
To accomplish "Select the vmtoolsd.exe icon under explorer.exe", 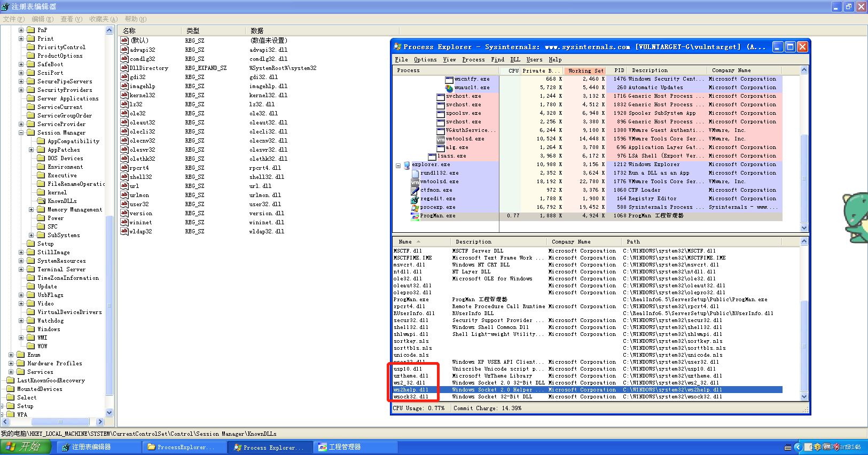I will pyautogui.click(x=415, y=182).
